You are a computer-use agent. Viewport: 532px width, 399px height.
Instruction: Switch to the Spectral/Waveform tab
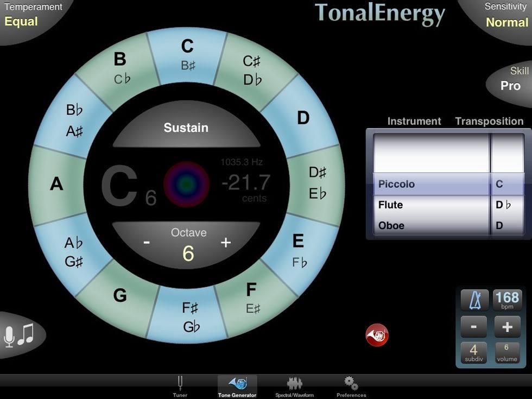[294, 387]
